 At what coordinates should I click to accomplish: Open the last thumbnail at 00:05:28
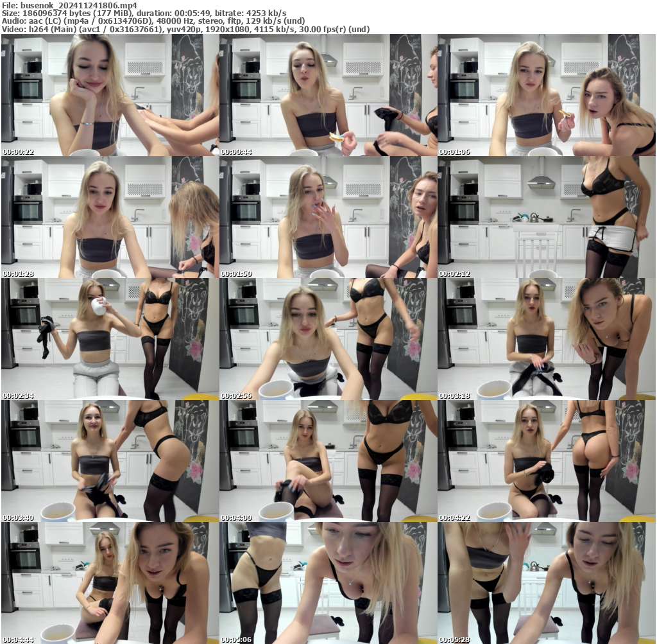(546, 582)
